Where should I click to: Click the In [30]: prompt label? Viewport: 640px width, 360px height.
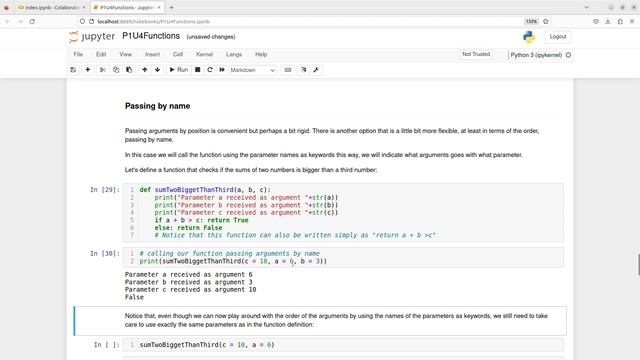click(x=105, y=253)
